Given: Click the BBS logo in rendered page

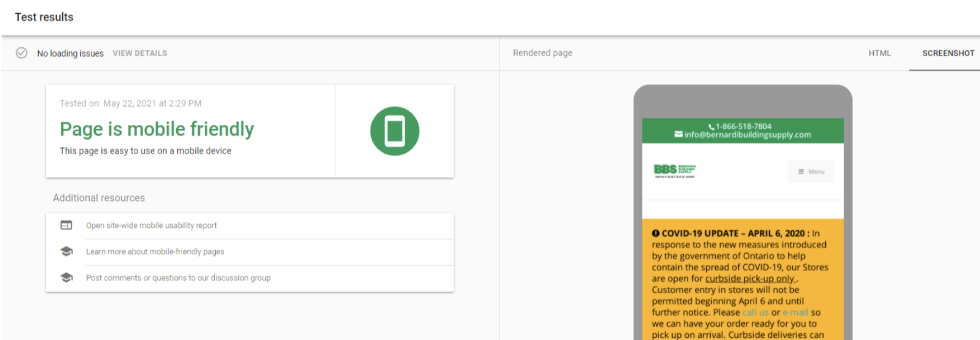Looking at the screenshot, I should pos(674,171).
